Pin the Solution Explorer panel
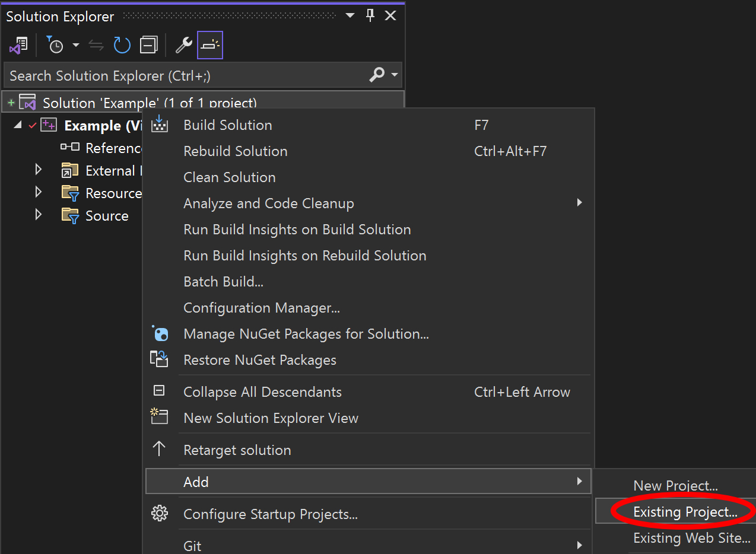756x554 pixels. point(370,16)
